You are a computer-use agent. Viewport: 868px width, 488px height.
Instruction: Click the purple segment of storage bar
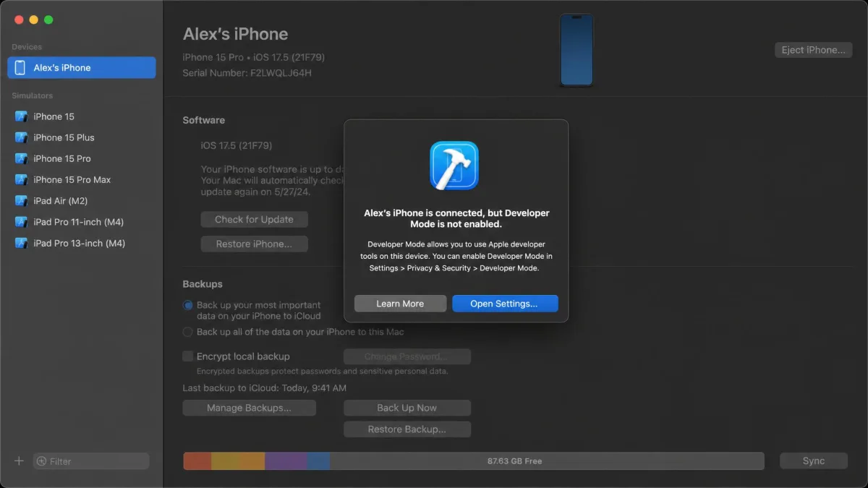click(286, 461)
